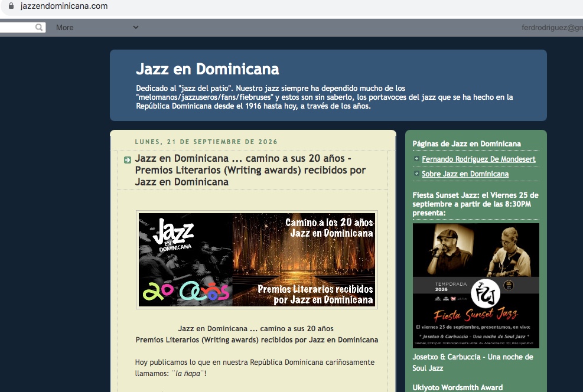Click centered line 'Jazz en Dominicana ... camino a sus 20 años'

(256, 329)
